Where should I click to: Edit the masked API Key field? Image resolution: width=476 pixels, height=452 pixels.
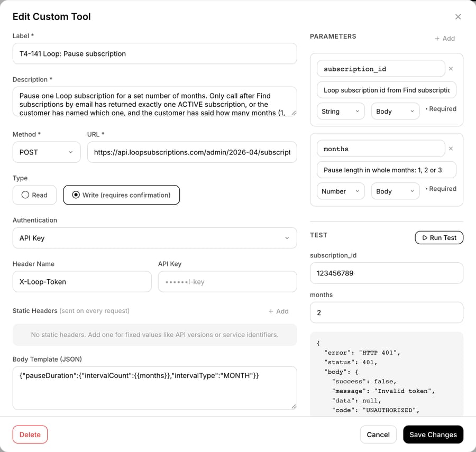coord(227,282)
